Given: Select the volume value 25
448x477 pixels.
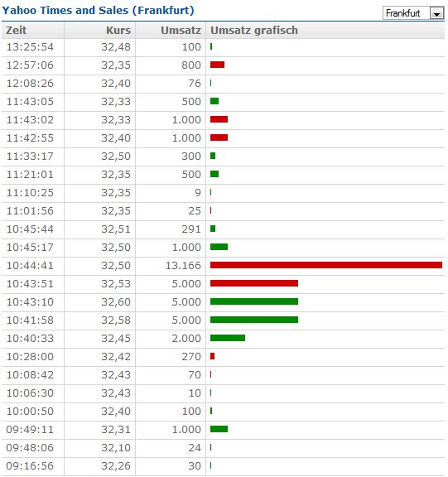Looking at the screenshot, I should coord(195,211).
